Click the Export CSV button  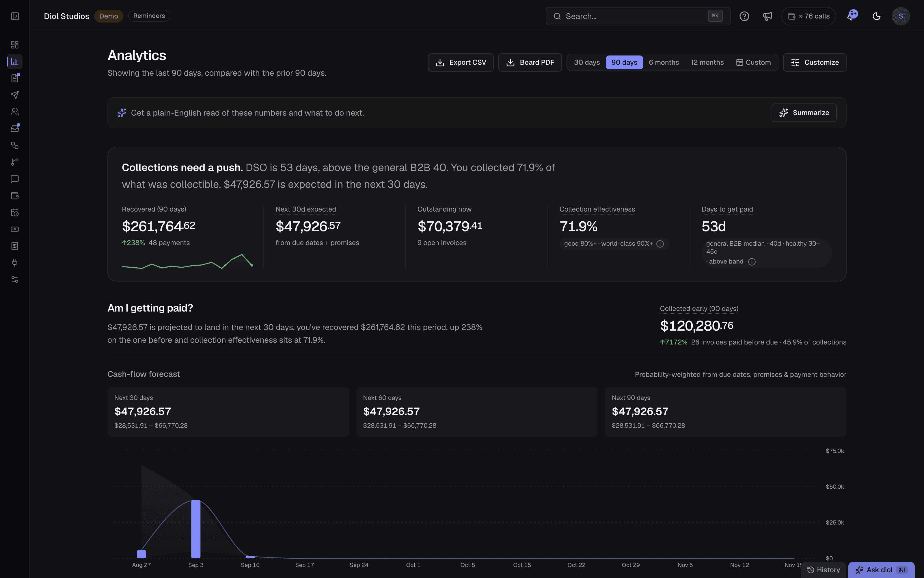461,62
